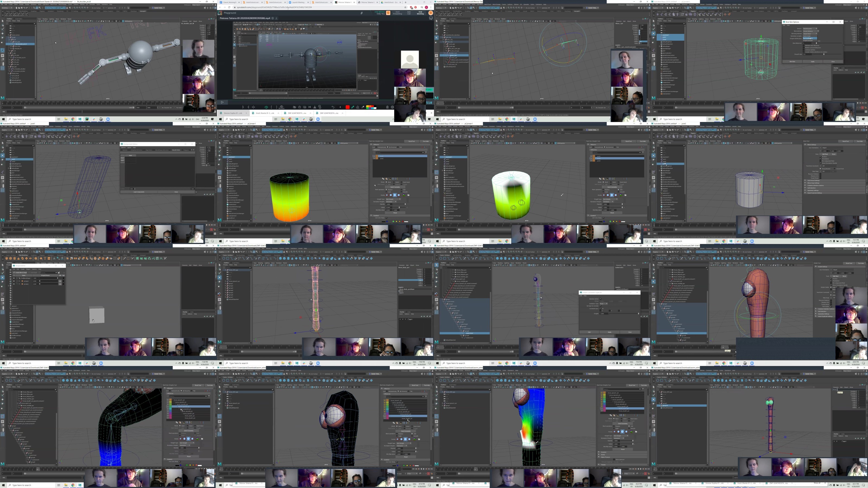Select Scale paint operation in orange cylinder frame
This screenshot has height=488, width=868.
coord(386,192)
